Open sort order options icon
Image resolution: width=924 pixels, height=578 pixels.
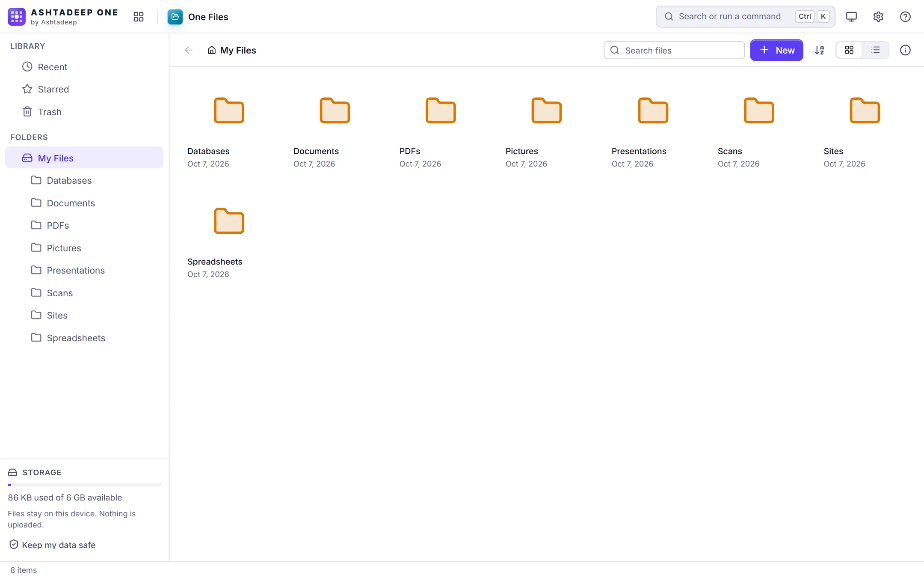point(819,50)
